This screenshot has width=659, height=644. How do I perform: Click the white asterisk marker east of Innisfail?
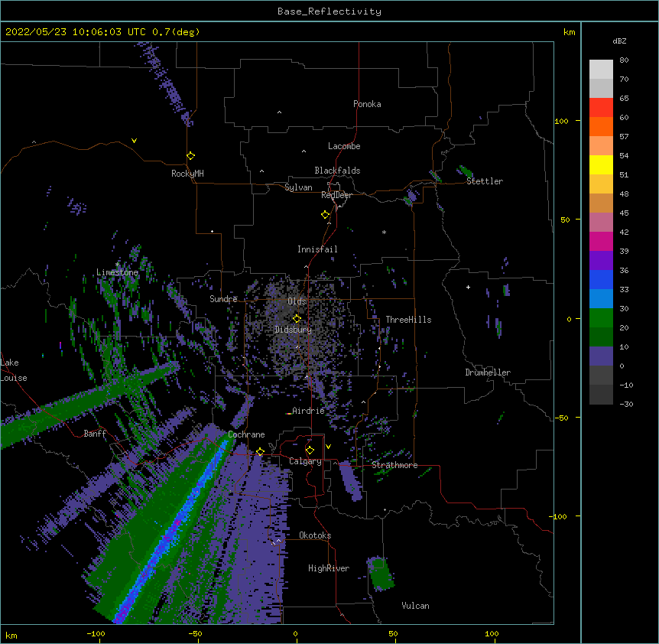coord(384,232)
